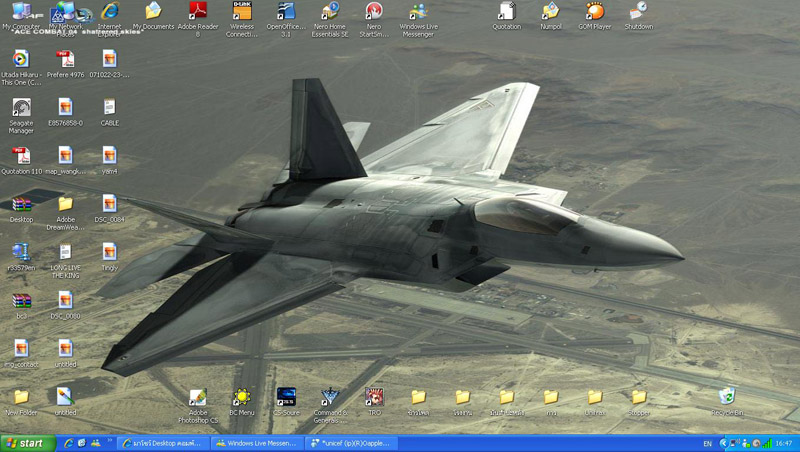Select the Shutdown desktop shortcut
The width and height of the screenshot is (800, 452).
pyautogui.click(x=638, y=13)
